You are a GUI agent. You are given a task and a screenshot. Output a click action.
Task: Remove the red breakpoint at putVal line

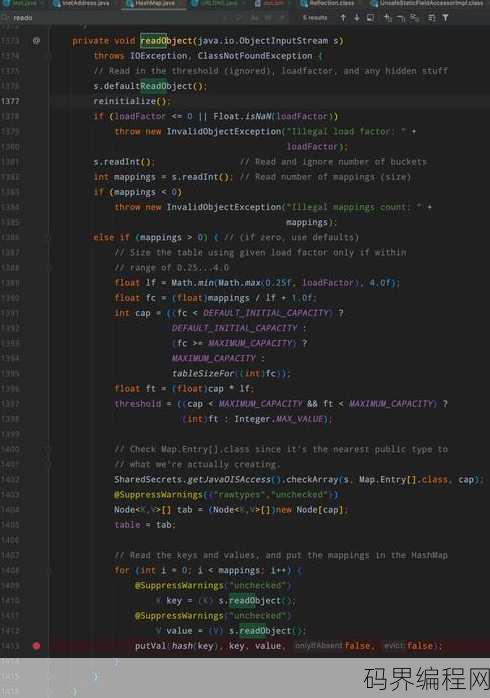(36, 645)
